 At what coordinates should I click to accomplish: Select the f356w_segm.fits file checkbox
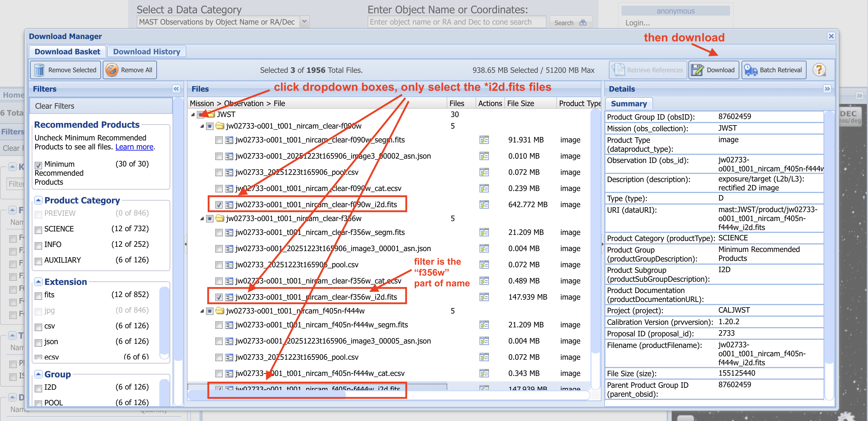(219, 232)
